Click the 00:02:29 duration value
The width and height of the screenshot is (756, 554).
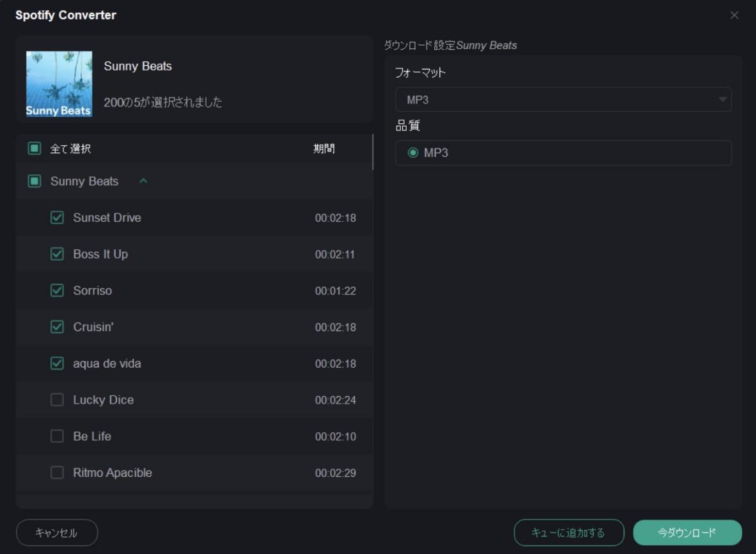336,473
